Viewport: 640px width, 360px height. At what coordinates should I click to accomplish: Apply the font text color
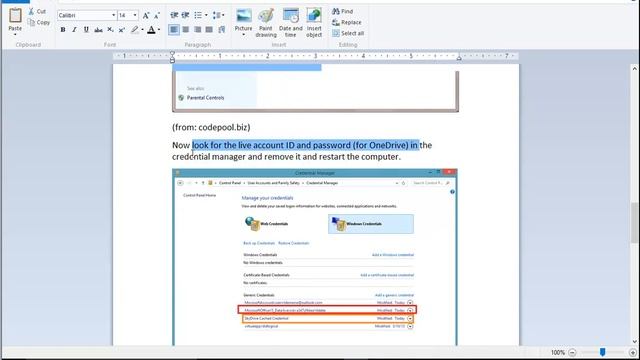[151, 30]
